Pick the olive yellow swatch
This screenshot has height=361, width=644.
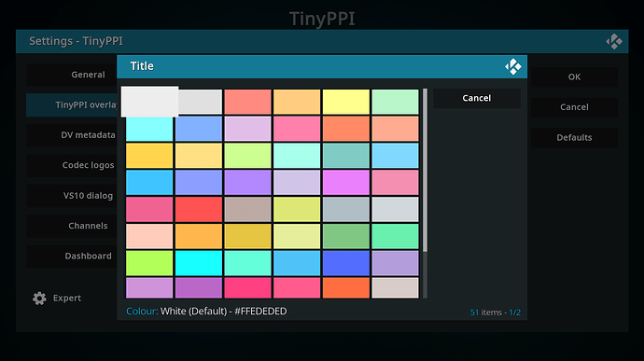point(297,210)
